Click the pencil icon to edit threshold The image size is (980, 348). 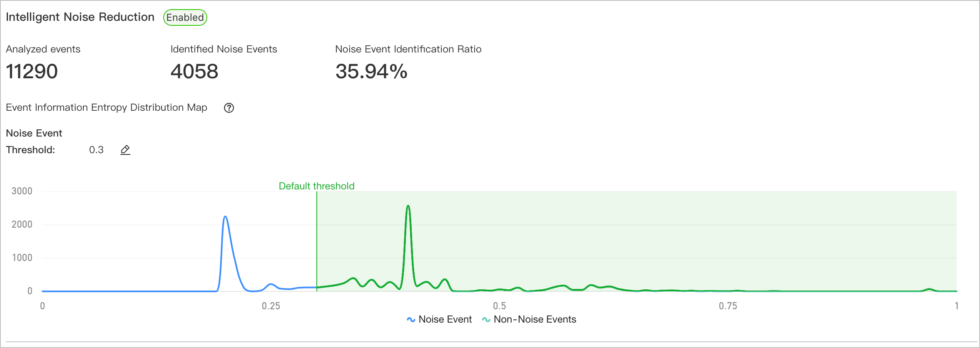click(x=125, y=150)
